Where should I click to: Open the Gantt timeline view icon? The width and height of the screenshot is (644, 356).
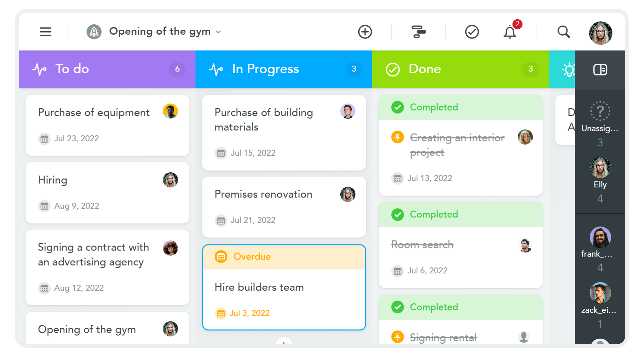pyautogui.click(x=419, y=32)
